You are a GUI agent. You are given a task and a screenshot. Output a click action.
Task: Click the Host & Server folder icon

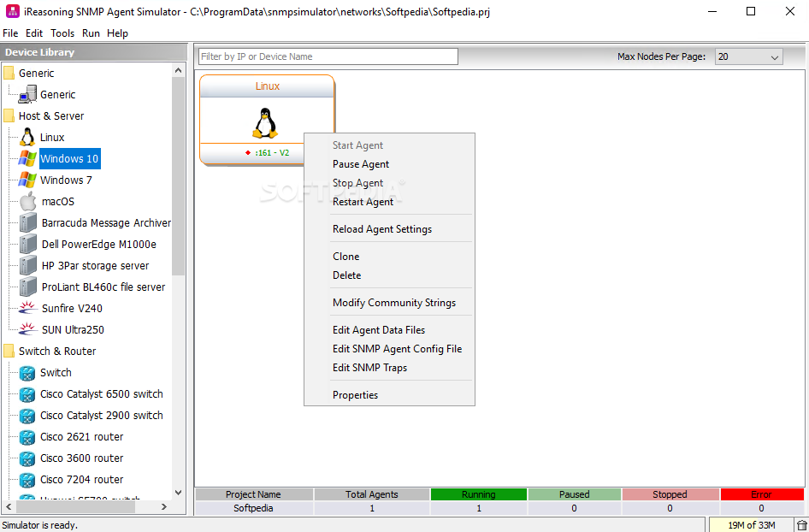(x=9, y=116)
